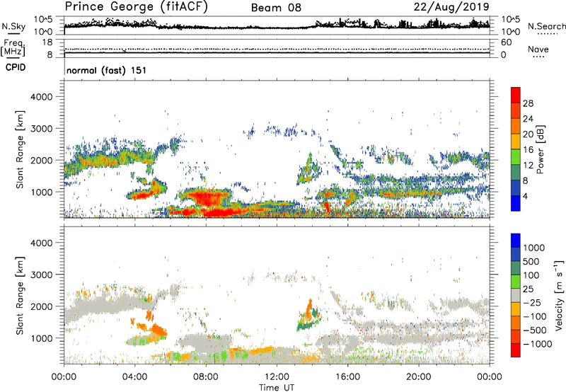Pick the light green segment of power color bar
566x392 pixels.
516,156
